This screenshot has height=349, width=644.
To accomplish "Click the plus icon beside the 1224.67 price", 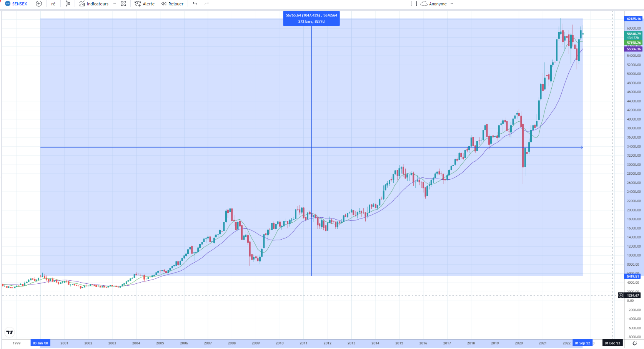I will [621, 295].
